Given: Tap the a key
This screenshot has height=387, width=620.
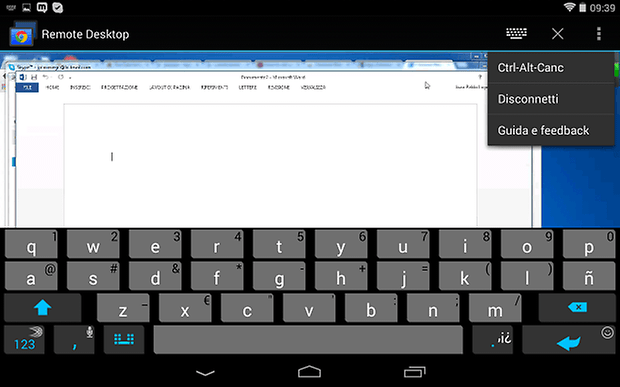Looking at the screenshot, I should [x=31, y=276].
